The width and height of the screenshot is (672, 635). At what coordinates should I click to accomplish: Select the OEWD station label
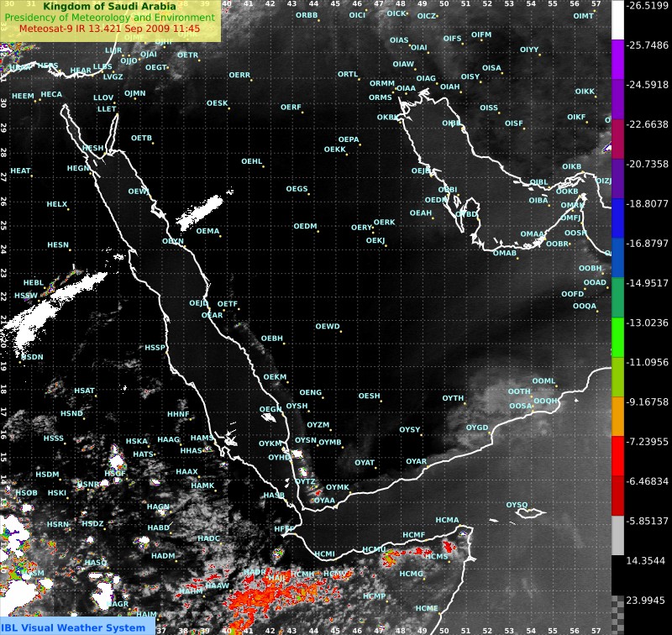click(x=328, y=327)
